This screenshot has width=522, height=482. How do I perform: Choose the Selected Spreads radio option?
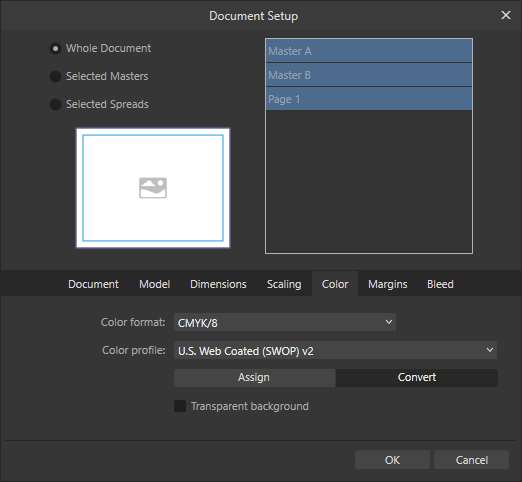coord(55,104)
